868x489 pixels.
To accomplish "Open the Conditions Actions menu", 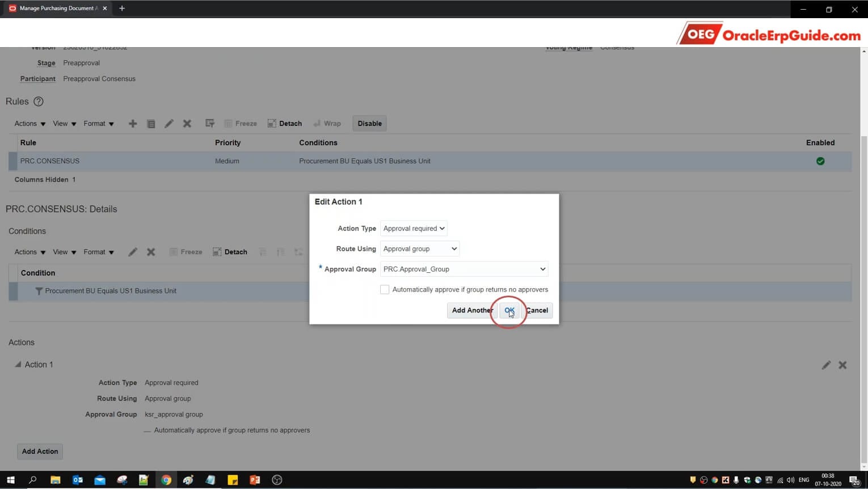I will pos(30,252).
